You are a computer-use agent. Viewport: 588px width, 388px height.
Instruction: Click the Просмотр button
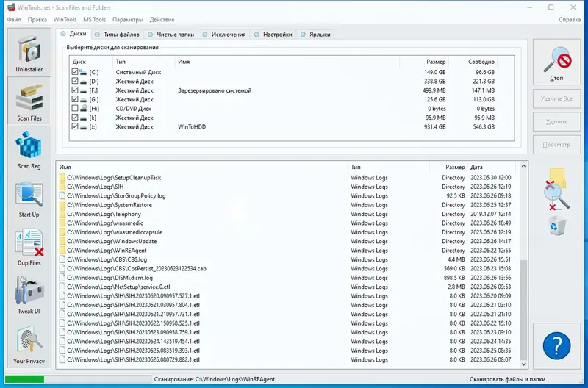click(556, 144)
